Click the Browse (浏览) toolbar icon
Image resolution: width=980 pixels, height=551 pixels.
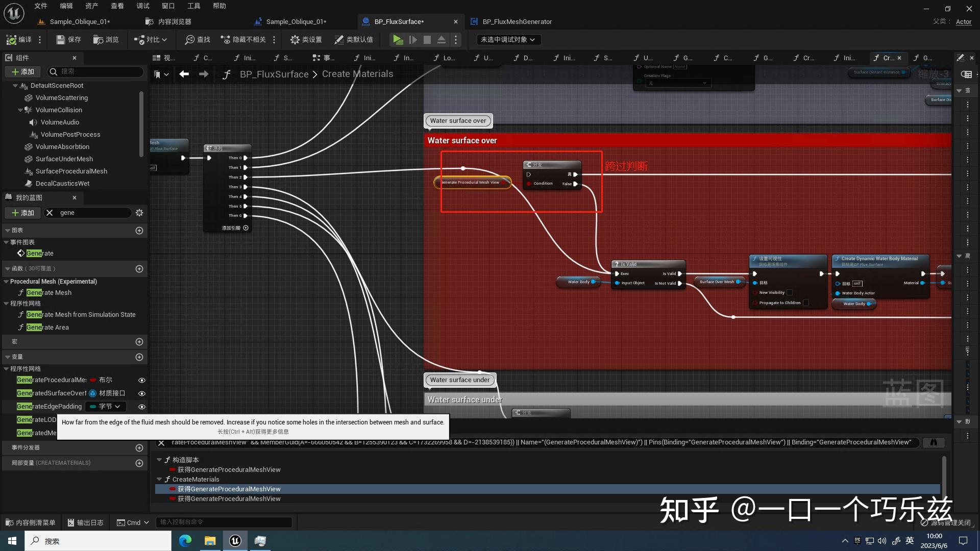[106, 39]
